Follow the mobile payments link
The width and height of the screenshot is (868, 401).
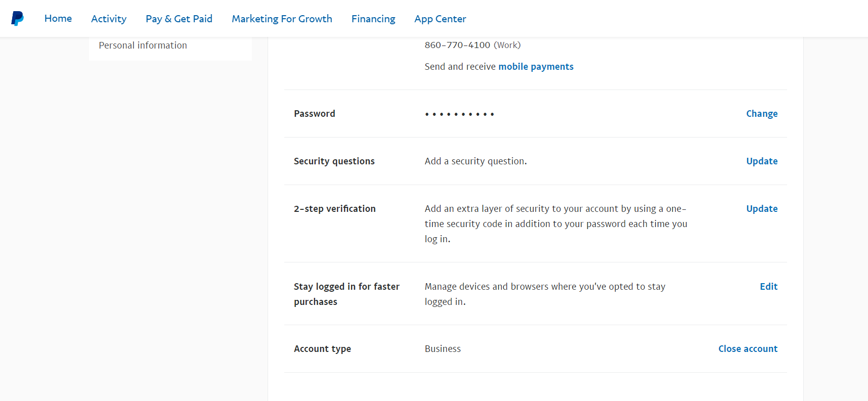pos(536,67)
